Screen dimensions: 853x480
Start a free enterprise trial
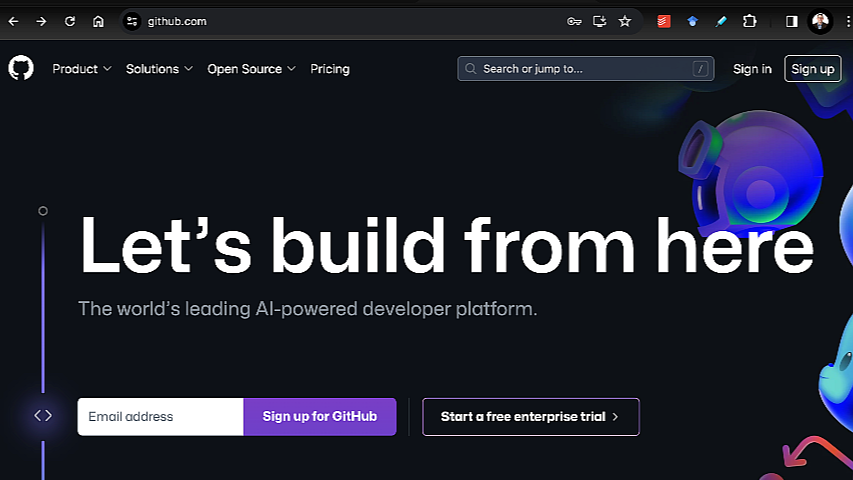coord(530,417)
